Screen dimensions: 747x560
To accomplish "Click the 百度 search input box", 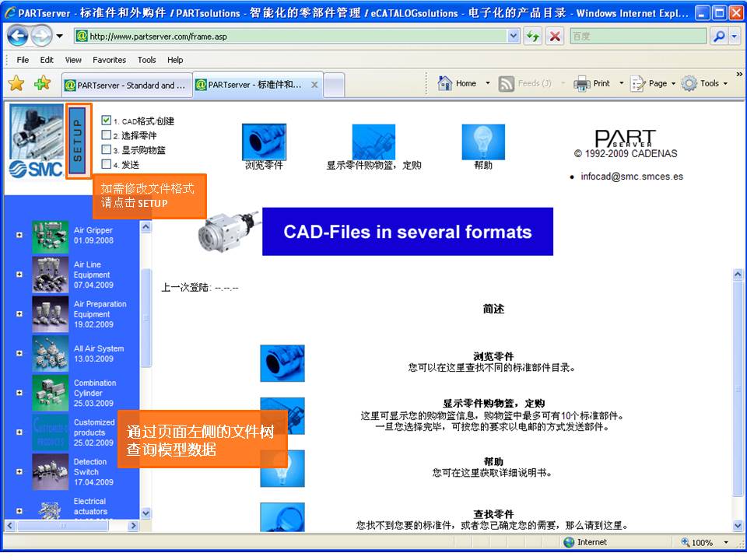I will pyautogui.click(x=638, y=37).
